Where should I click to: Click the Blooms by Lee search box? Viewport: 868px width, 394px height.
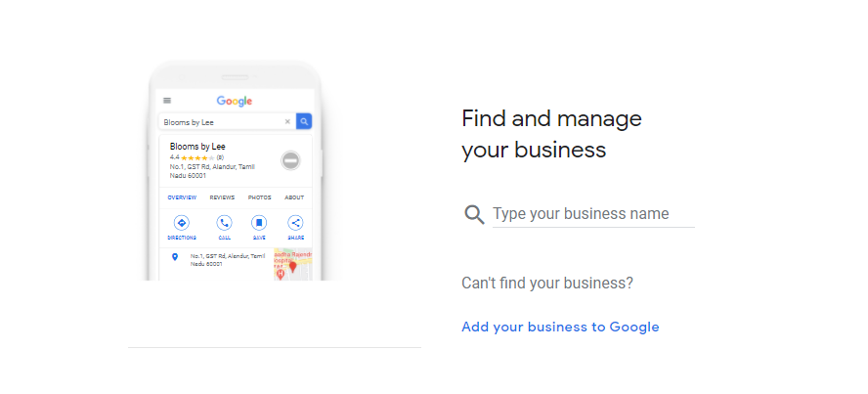click(227, 122)
